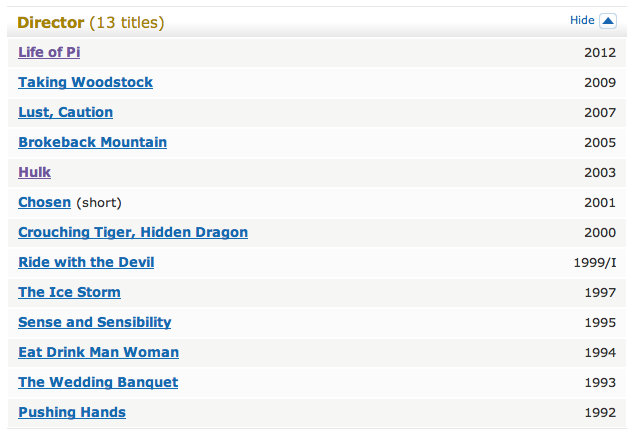The height and width of the screenshot is (431, 636).
Task: Open the Life of Pi title link
Action: (x=50, y=52)
